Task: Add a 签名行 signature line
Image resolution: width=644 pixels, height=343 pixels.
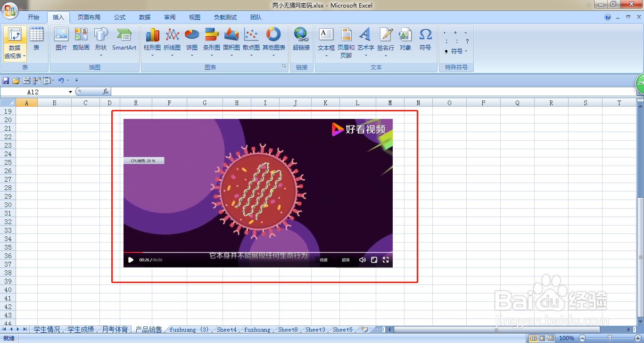Action: 386,42
